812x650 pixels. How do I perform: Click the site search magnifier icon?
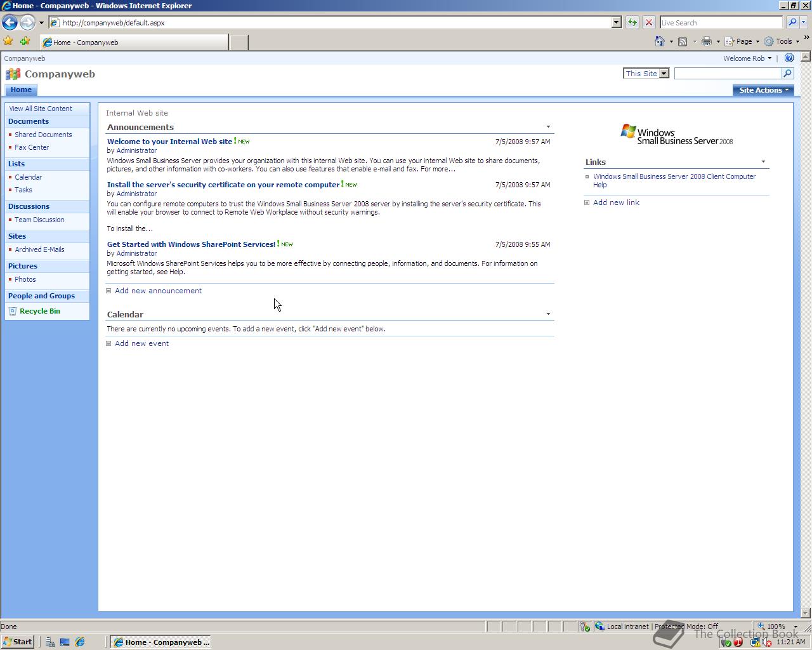(788, 74)
